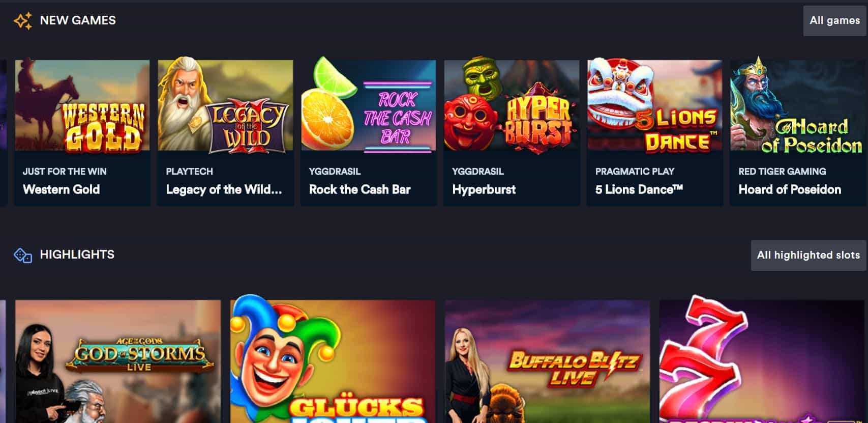
Task: Launch the 5 Lions Dance thumbnail
Action: pyautogui.click(x=655, y=105)
